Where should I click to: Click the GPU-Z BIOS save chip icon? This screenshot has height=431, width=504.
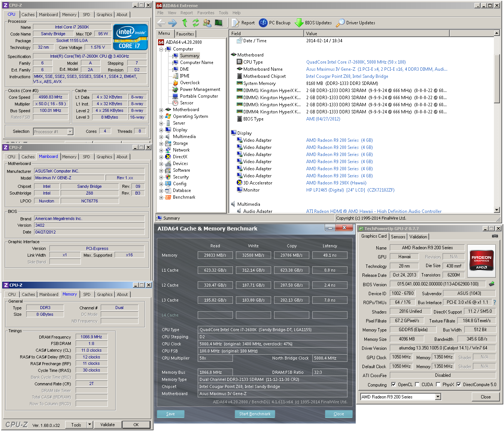(492, 284)
